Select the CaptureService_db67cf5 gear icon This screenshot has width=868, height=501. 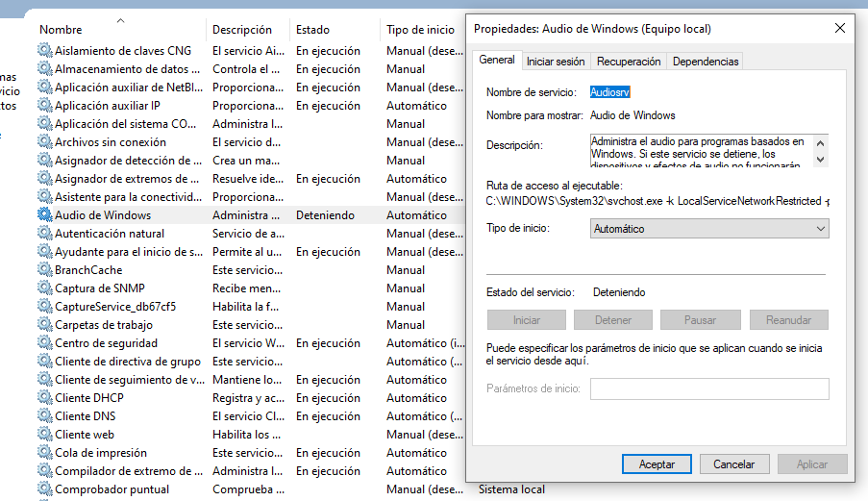pos(45,306)
